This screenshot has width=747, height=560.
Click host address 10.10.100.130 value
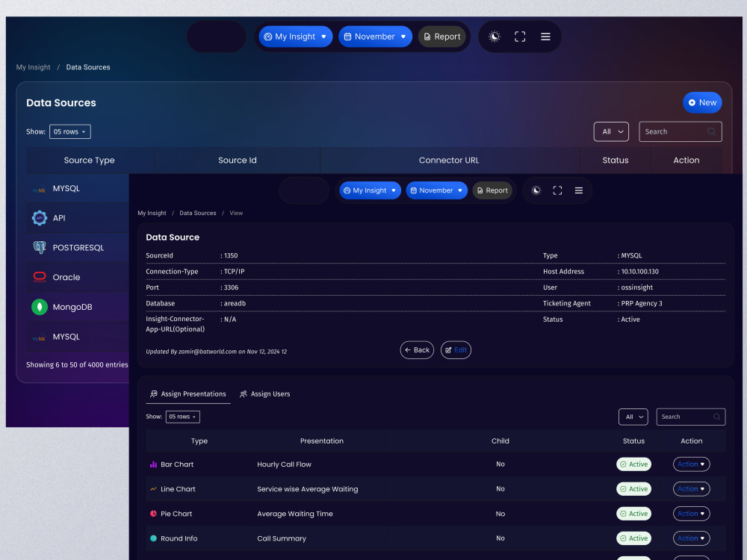click(x=640, y=272)
